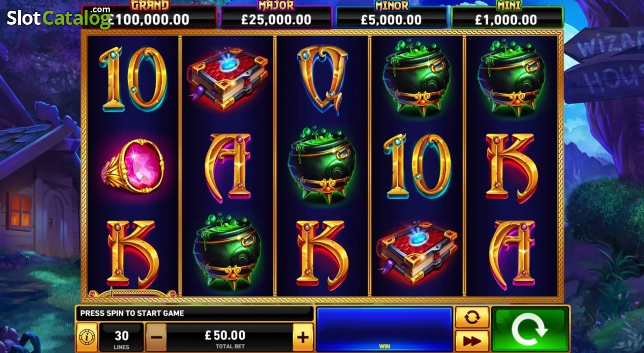Screen dimensions: 644x353
Task: Click the cauldron symbol in center reel
Action: 321,164
